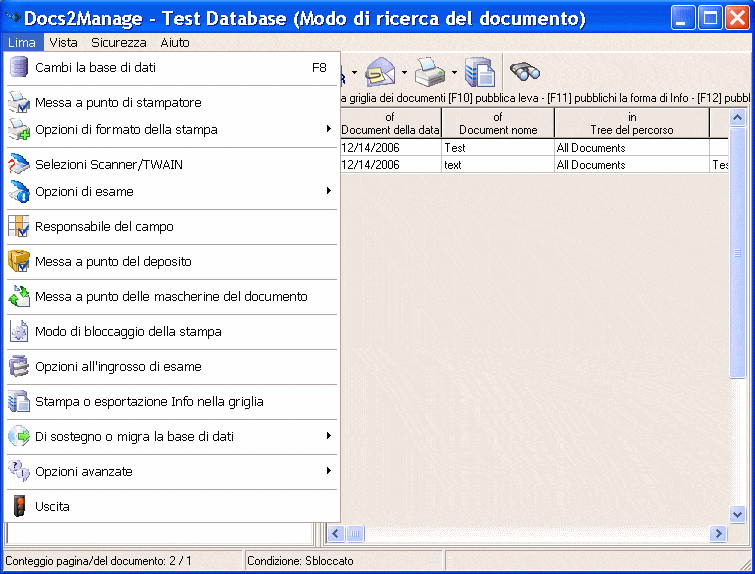Screen dimensions: 755x574
Task: Click the 'Conteggio pagina/del documento: 2 / 1' status text
Action: (x=98, y=561)
